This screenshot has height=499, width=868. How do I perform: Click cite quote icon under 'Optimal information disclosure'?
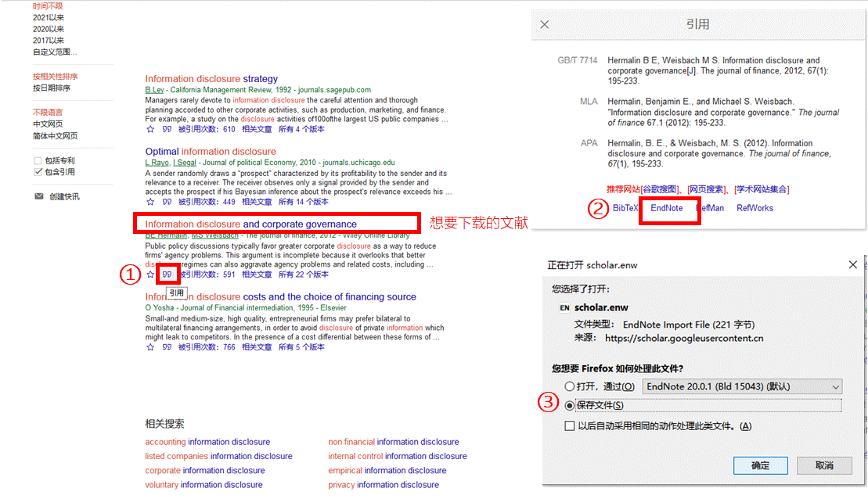[x=167, y=202]
